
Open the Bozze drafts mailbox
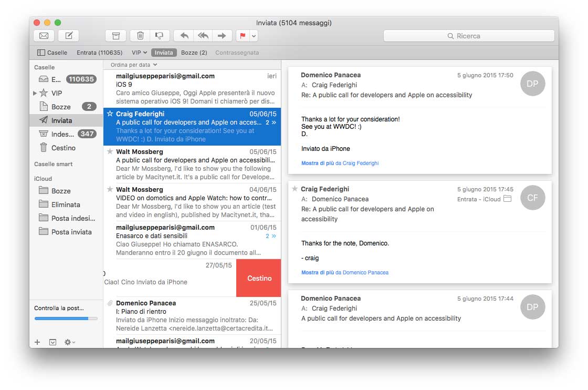tap(66, 107)
